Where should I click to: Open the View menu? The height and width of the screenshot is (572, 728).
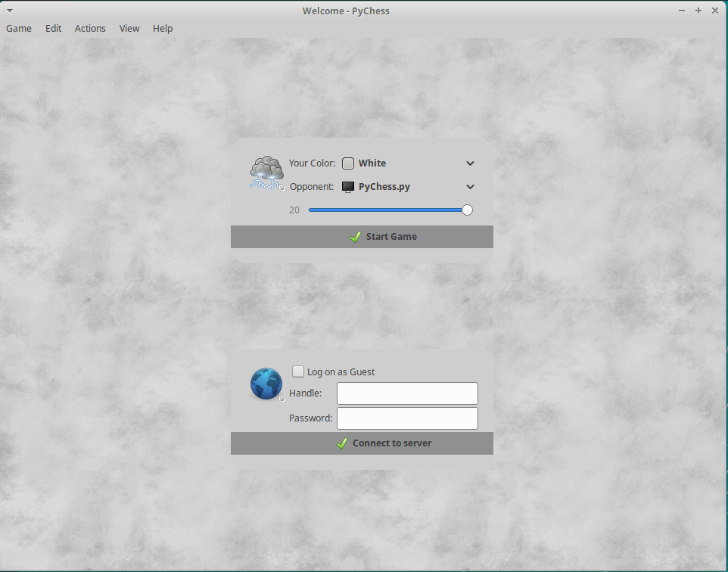click(x=129, y=29)
